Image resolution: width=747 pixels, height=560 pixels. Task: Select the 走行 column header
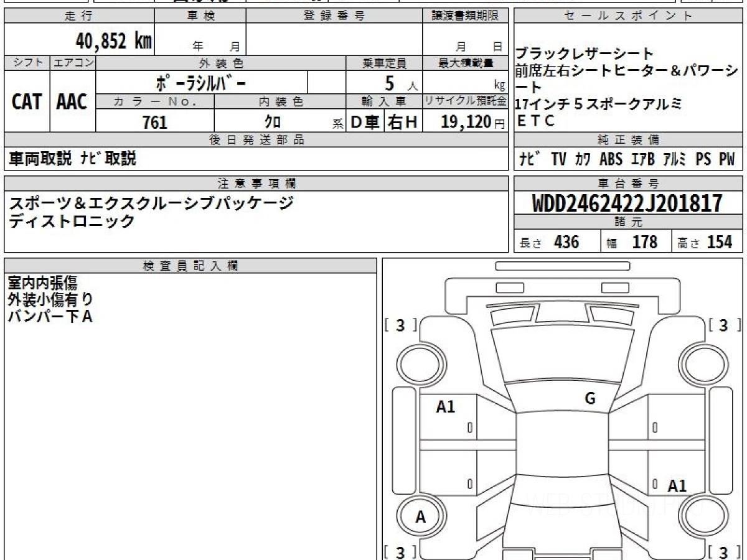coord(79,17)
